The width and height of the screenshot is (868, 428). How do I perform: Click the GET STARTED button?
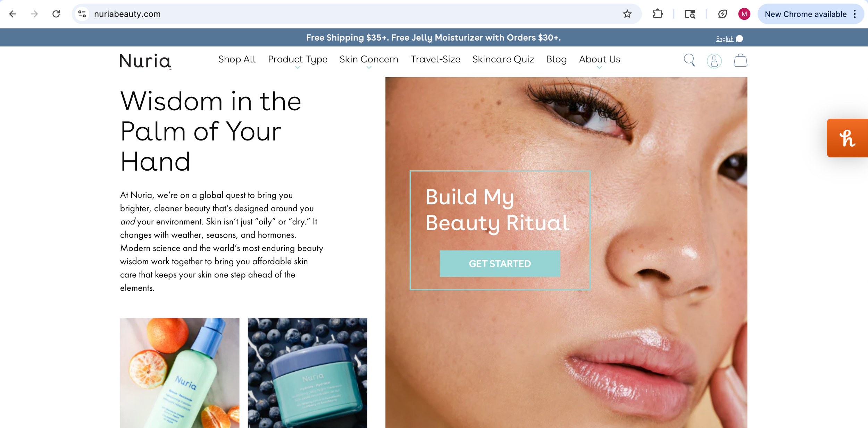tap(500, 264)
